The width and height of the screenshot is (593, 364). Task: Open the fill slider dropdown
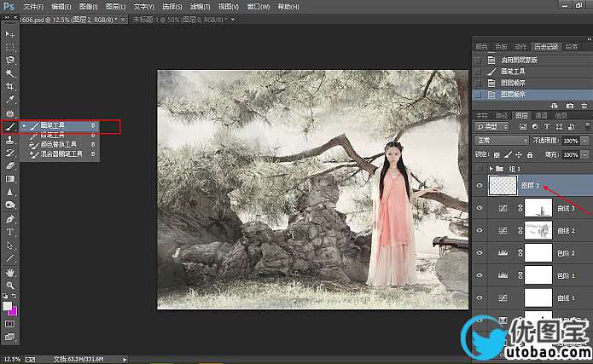(x=584, y=154)
